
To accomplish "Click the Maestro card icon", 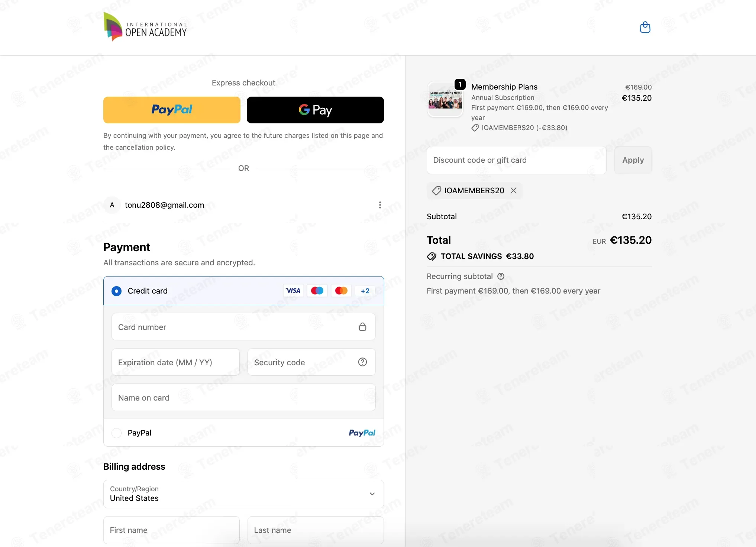I will coord(317,291).
